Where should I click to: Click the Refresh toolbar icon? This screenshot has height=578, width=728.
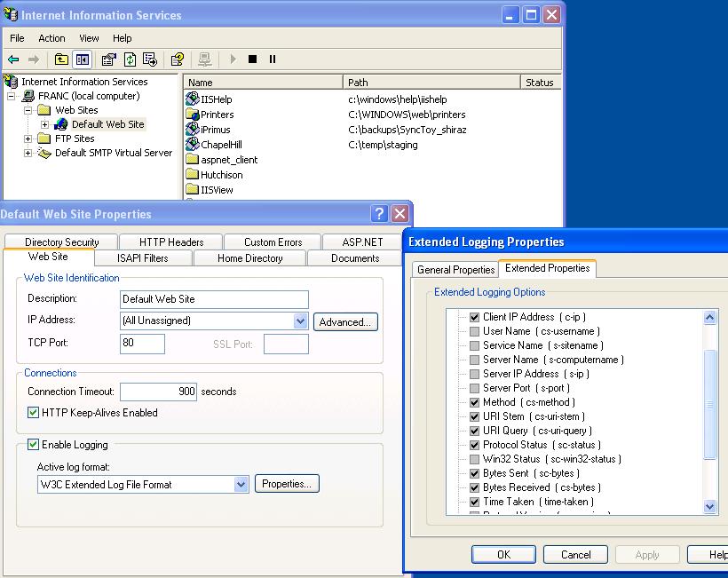coord(130,59)
